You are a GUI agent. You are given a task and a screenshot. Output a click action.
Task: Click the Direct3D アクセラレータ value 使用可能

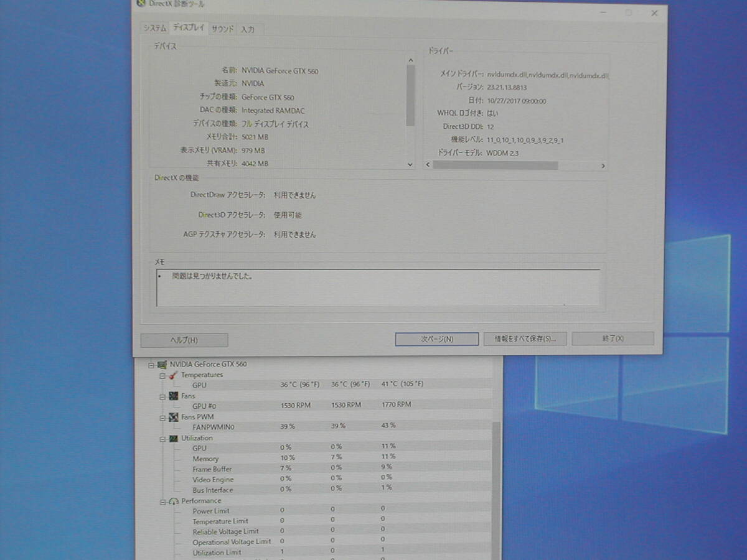point(288,215)
